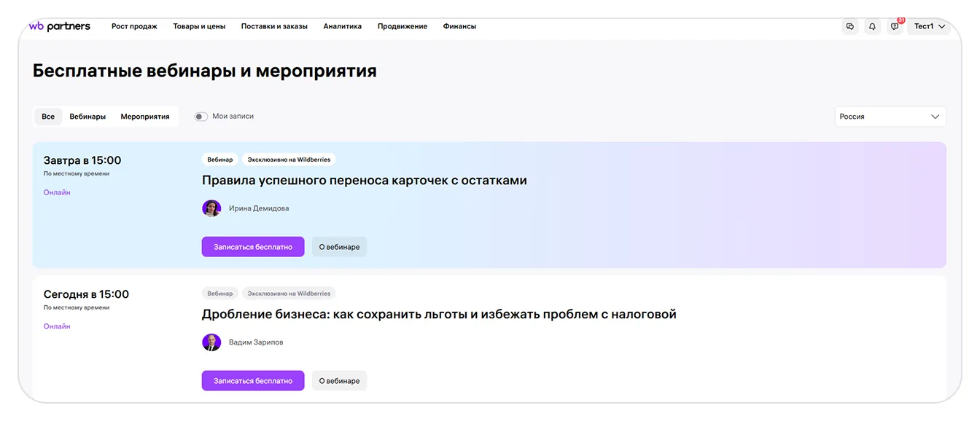The height and width of the screenshot is (421, 980).
Task: Open the Рост продаж menu
Action: pos(134,27)
